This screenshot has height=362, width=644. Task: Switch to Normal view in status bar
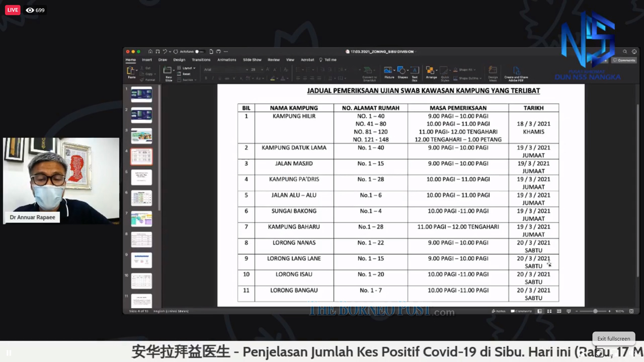(539, 311)
